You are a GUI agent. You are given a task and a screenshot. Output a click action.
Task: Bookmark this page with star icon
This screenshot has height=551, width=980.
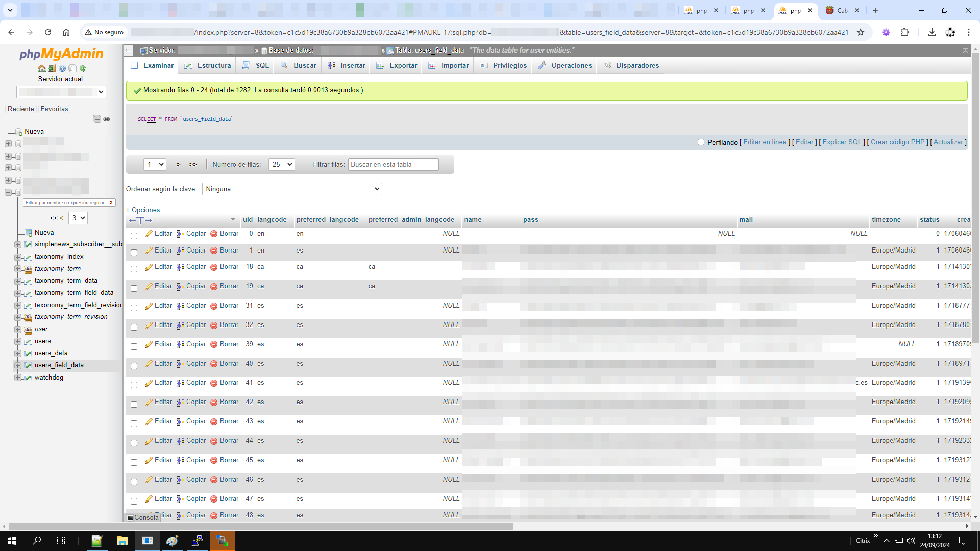(x=861, y=32)
